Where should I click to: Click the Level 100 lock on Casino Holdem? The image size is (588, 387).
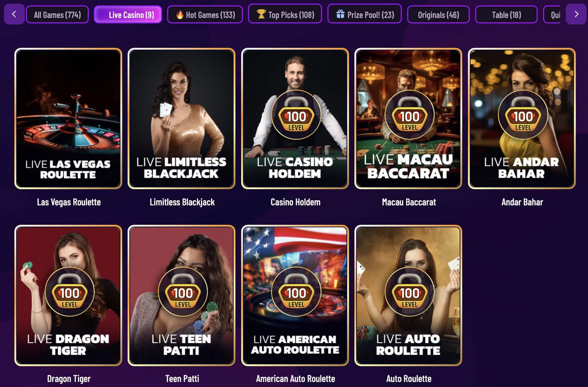[296, 115]
